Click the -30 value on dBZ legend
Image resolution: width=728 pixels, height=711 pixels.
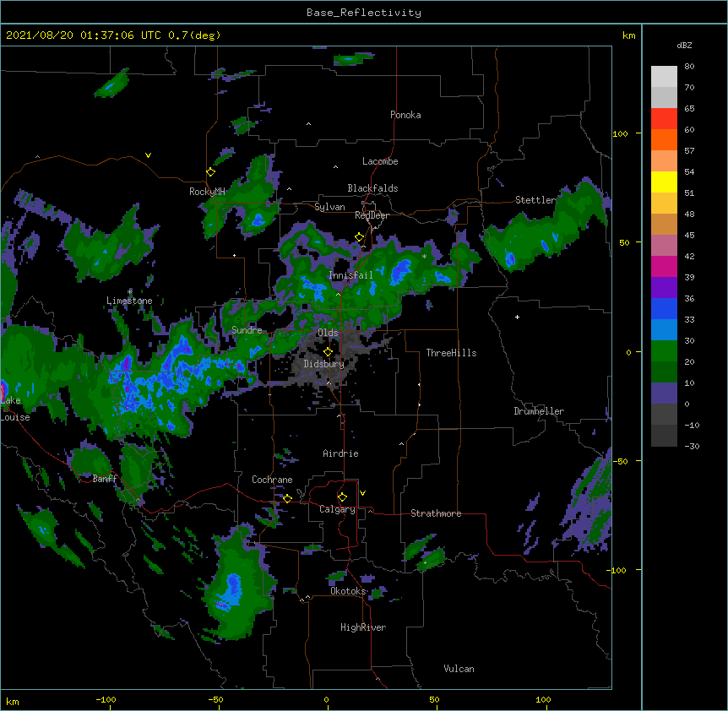[692, 446]
